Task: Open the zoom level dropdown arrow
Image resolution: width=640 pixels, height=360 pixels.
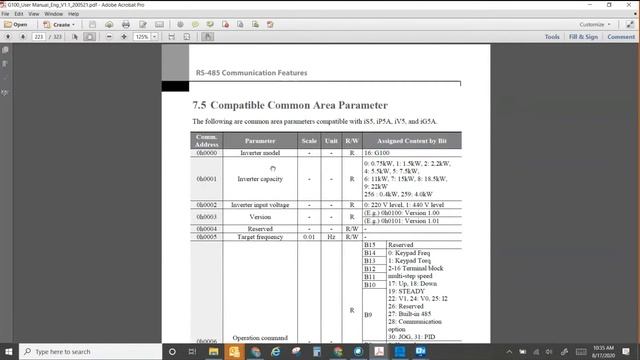Action: coord(155,37)
